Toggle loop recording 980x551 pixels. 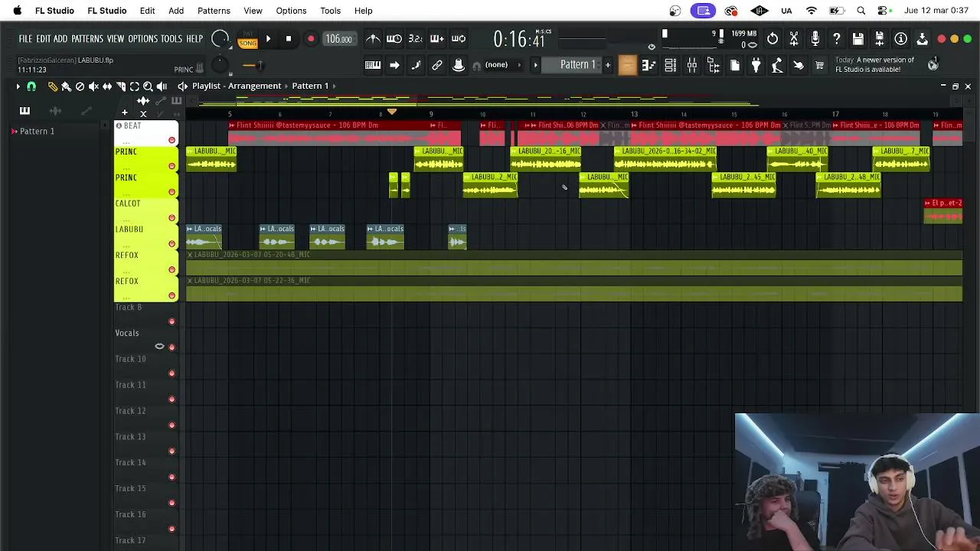click(x=459, y=39)
